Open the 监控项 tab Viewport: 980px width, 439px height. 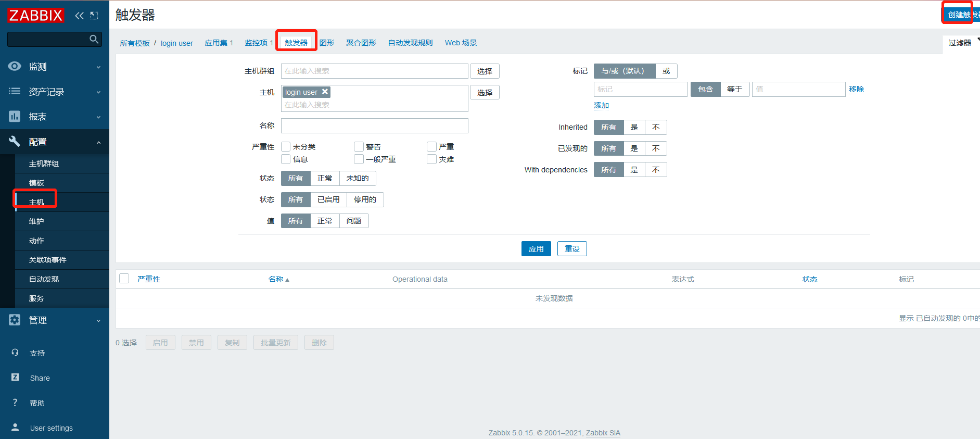[x=256, y=43]
